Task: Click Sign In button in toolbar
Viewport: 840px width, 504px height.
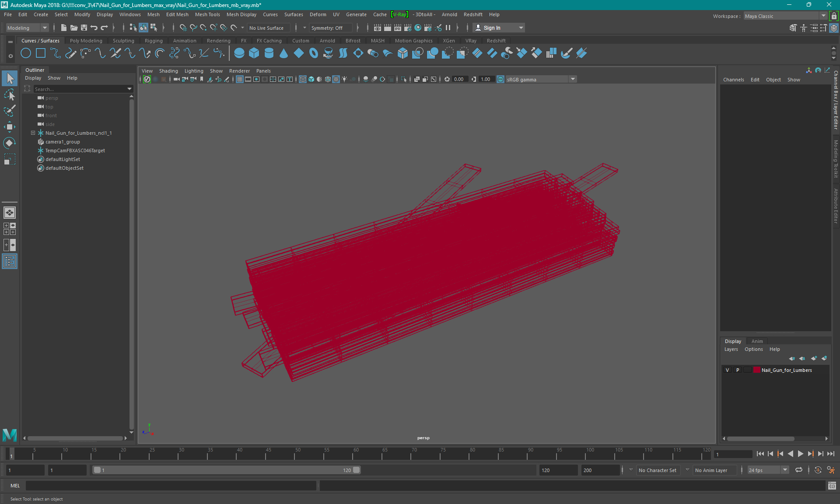Action: click(491, 28)
